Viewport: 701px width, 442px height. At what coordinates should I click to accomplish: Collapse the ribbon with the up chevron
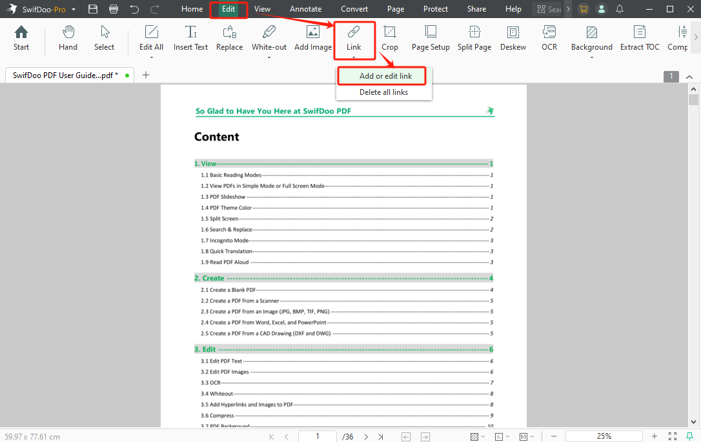point(689,77)
